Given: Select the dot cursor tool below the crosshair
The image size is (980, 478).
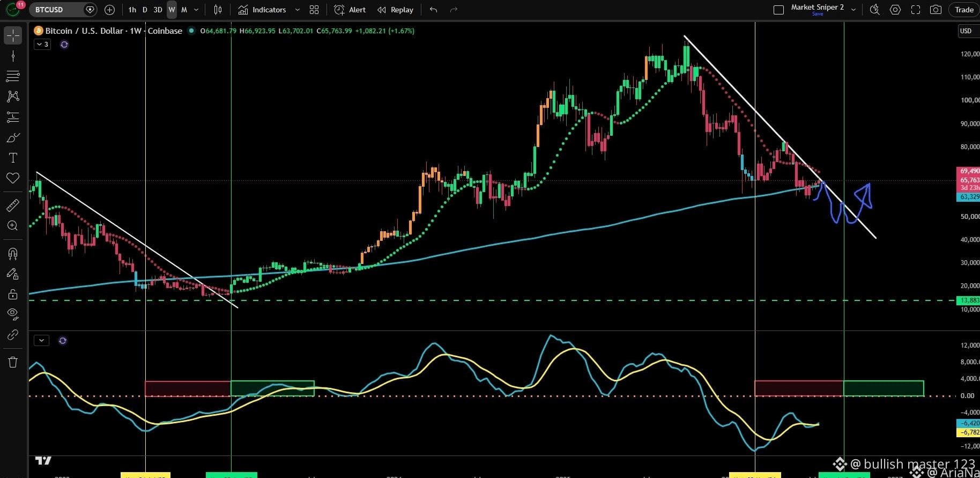Looking at the screenshot, I should [13, 56].
